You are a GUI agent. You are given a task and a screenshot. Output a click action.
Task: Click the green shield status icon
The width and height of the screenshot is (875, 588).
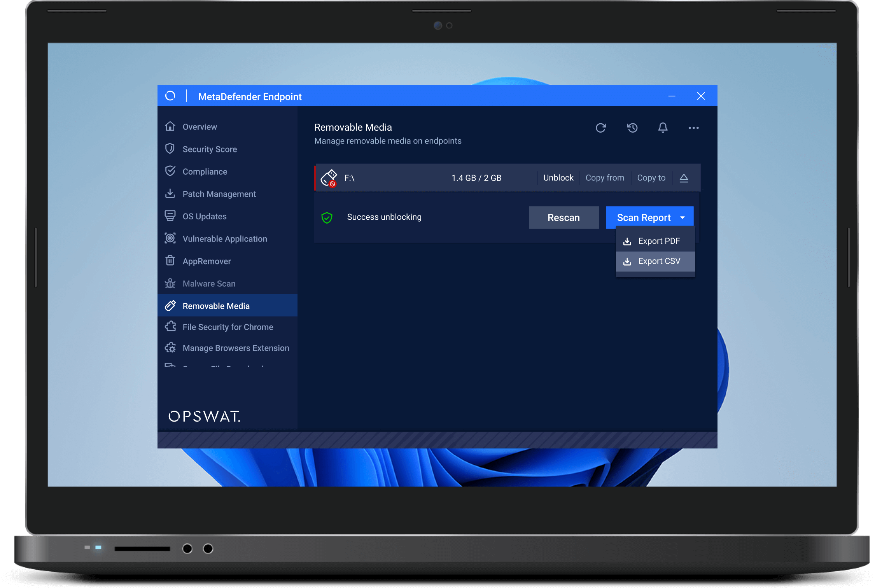coord(327,217)
